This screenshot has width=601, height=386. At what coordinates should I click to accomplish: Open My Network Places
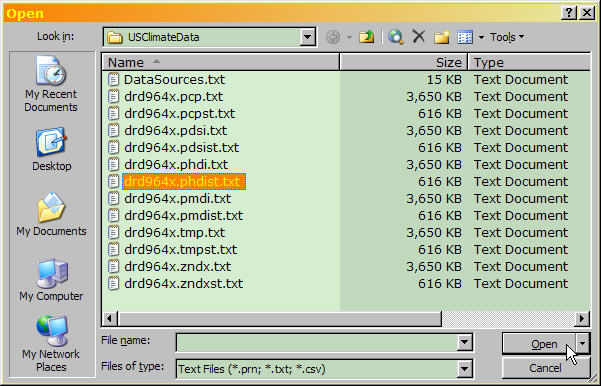[51, 343]
